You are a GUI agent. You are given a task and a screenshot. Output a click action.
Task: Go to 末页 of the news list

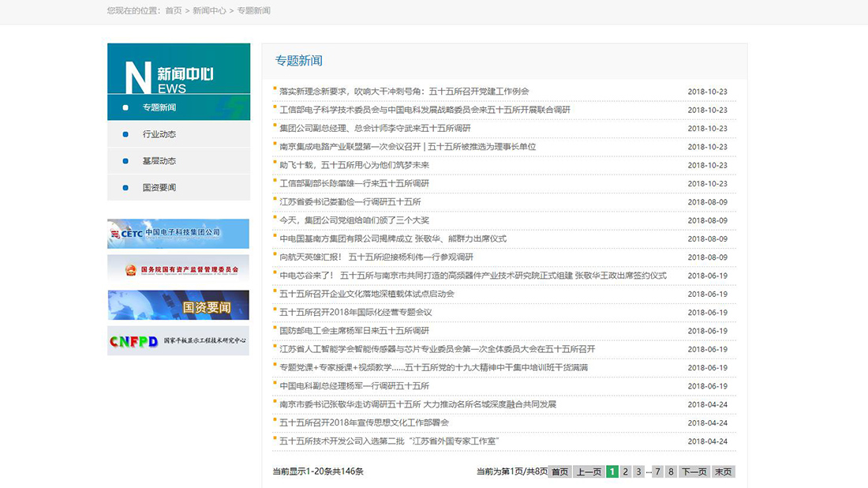[x=723, y=471]
